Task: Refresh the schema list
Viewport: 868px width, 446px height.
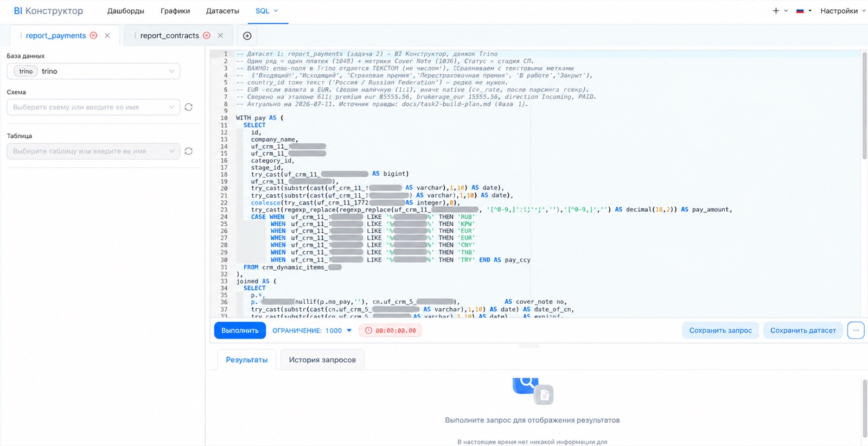Action: pos(188,107)
